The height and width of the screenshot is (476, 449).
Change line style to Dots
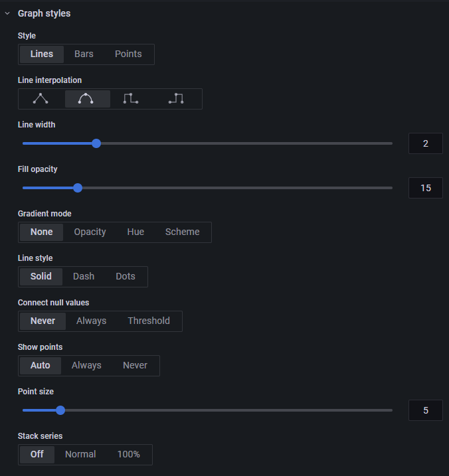click(126, 277)
